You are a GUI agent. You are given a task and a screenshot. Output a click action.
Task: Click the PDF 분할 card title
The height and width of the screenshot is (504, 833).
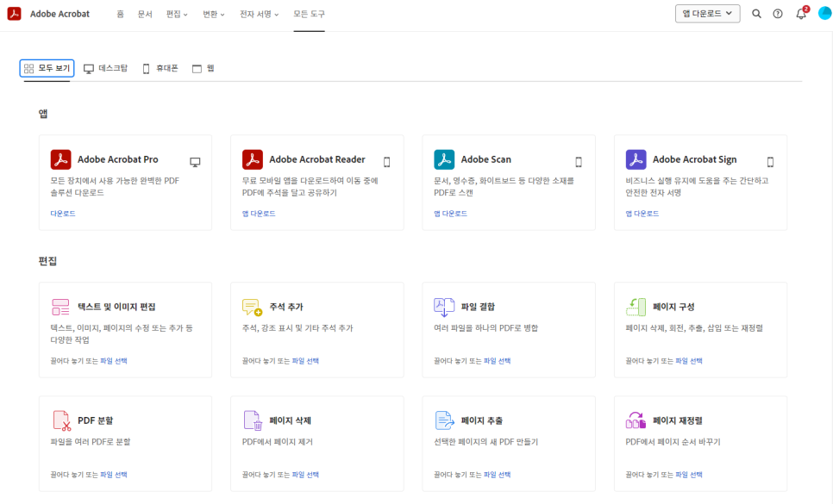coord(96,420)
